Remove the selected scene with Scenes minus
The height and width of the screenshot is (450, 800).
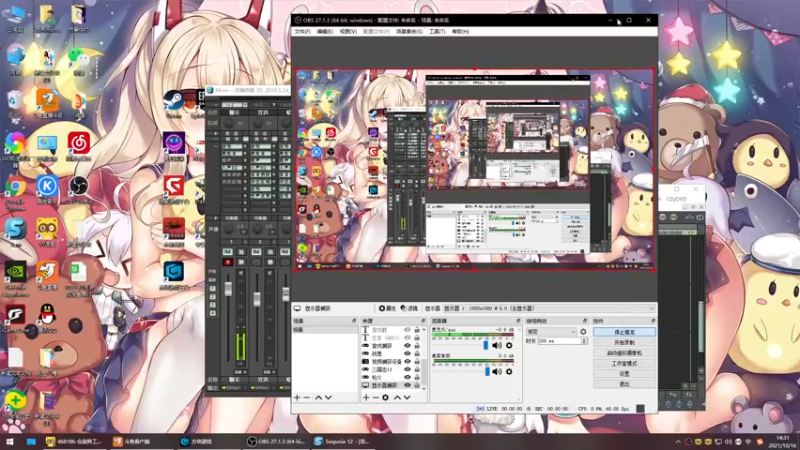307,397
